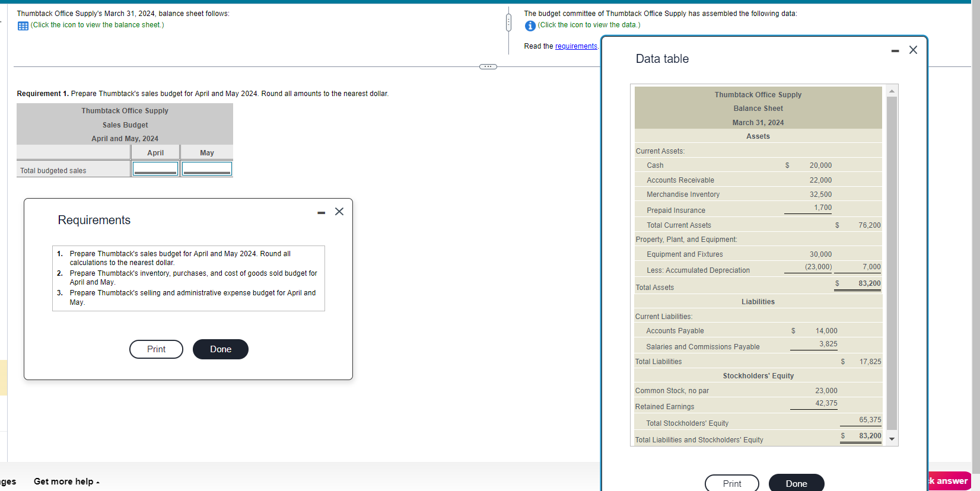Click the May column header
This screenshot has width=980, height=491.
tap(207, 153)
